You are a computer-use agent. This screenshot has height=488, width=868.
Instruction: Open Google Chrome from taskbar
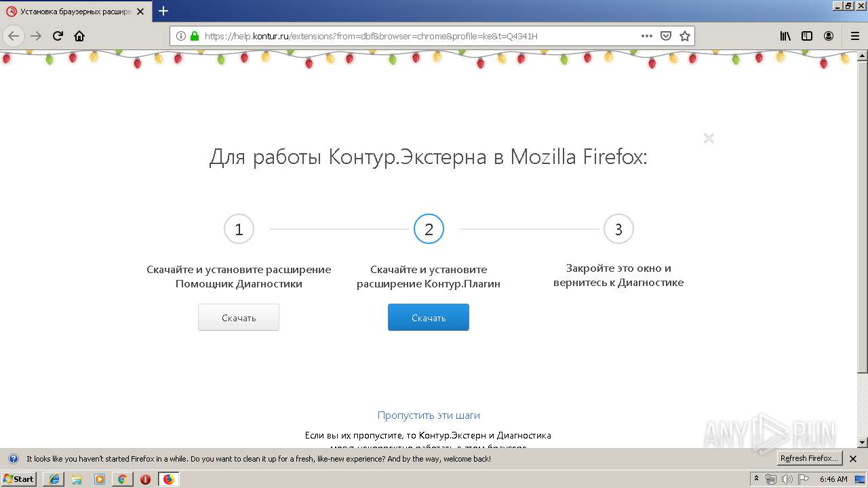pyautogui.click(x=123, y=479)
